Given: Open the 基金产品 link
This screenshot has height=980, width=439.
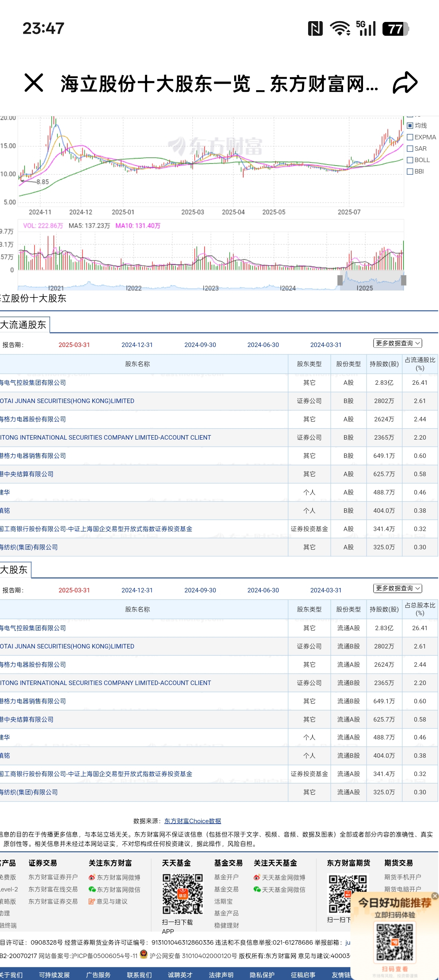Looking at the screenshot, I should coord(226,913).
